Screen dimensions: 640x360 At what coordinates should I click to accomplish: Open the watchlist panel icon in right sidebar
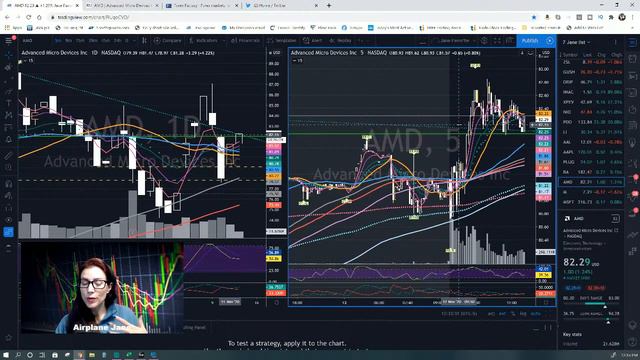[x=632, y=43]
